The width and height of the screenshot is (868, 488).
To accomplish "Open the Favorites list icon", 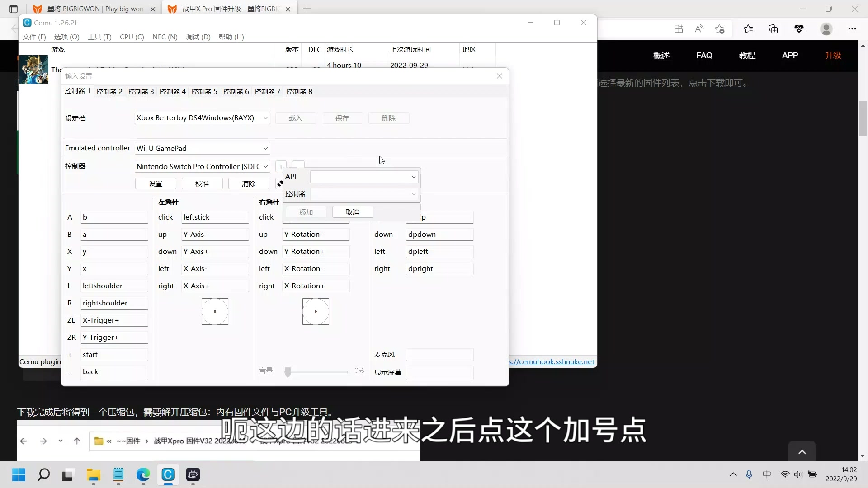I will click(x=748, y=29).
